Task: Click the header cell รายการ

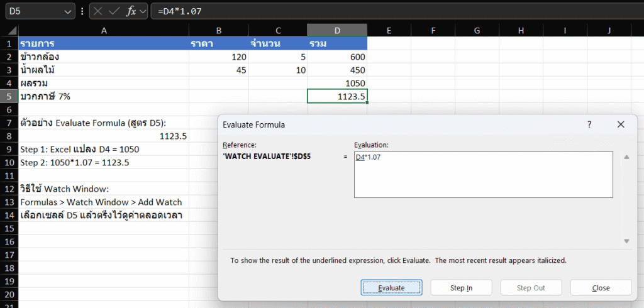Action: point(104,43)
